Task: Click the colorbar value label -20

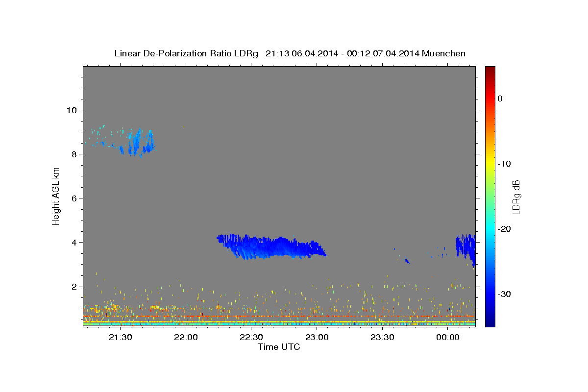Action: tap(504, 229)
